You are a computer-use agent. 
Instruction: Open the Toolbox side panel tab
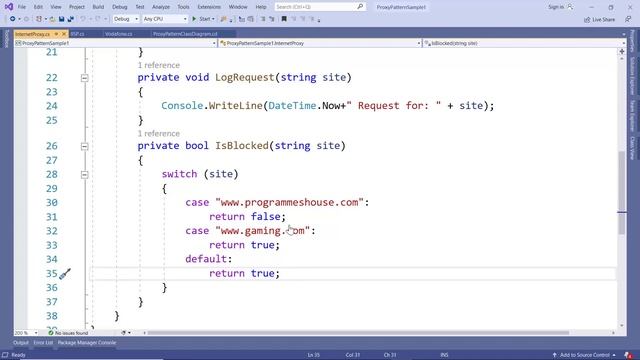[x=7, y=39]
